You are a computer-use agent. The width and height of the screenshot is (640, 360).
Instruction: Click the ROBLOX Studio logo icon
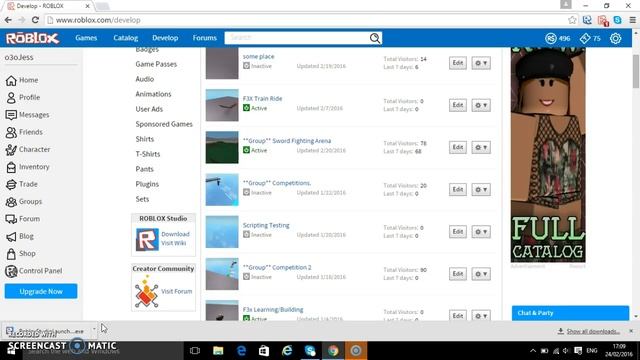[x=147, y=239]
